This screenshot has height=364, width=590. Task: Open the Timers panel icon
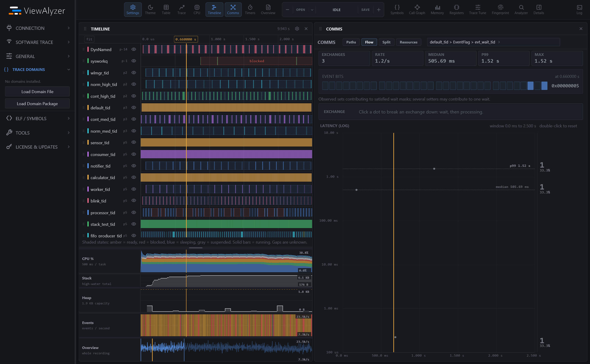click(x=250, y=10)
